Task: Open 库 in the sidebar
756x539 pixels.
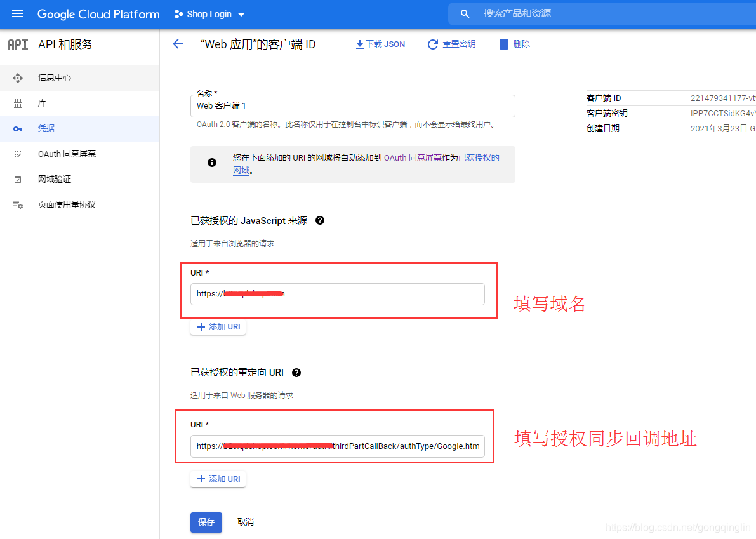Action: pyautogui.click(x=79, y=103)
